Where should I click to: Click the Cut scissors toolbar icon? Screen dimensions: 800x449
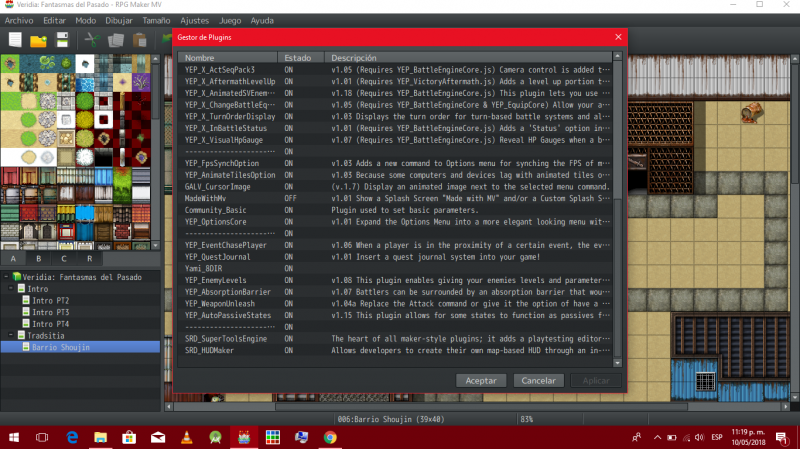tap(92, 40)
